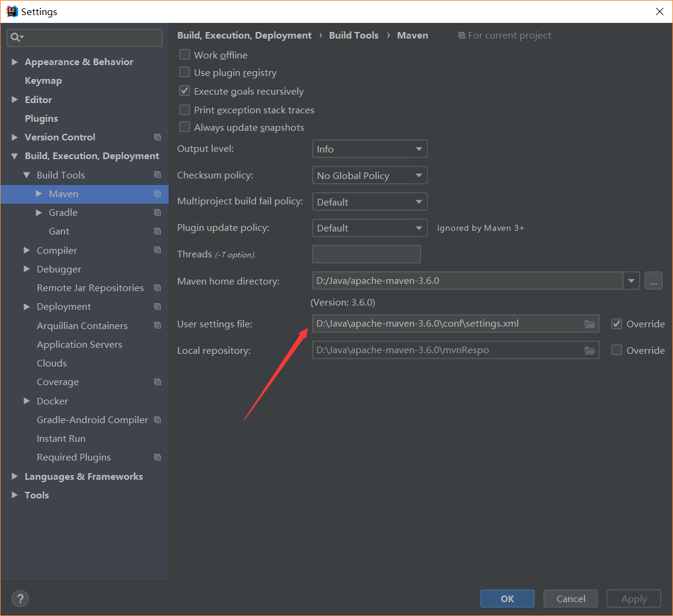Image resolution: width=673 pixels, height=616 pixels.
Task: Click the OK button
Action: click(x=507, y=599)
